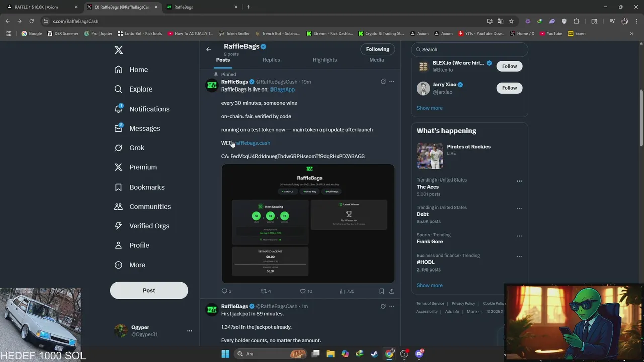Viewport: 644px width, 362px height.
Task: Click the X logo in sidebar
Action: [119, 50]
